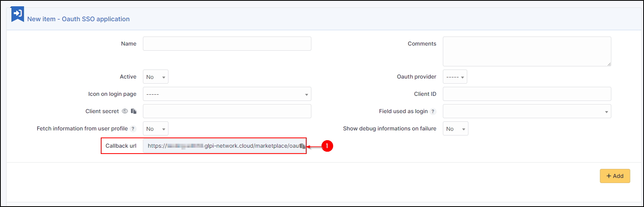Click the red numbered marker 1
The width and height of the screenshot is (644, 207).
click(x=327, y=146)
